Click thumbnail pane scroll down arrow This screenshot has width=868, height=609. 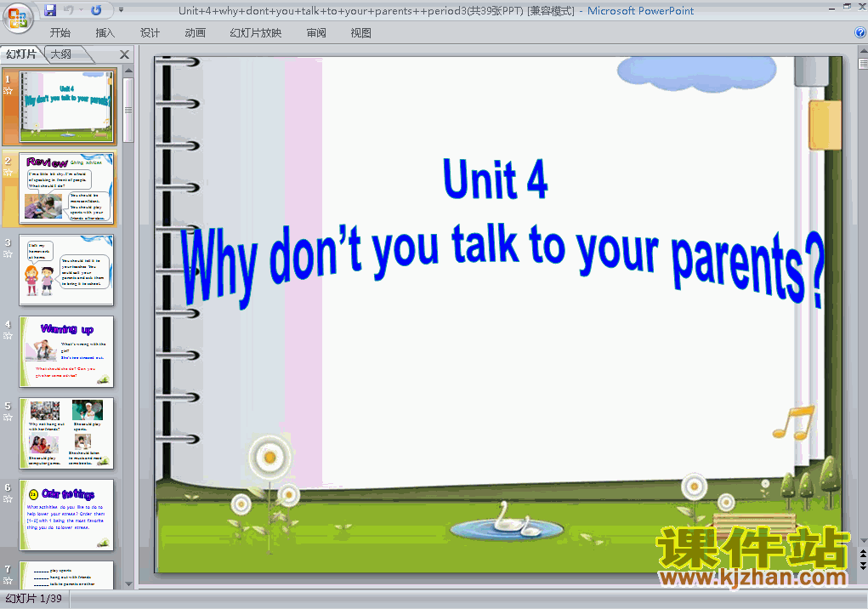[128, 584]
